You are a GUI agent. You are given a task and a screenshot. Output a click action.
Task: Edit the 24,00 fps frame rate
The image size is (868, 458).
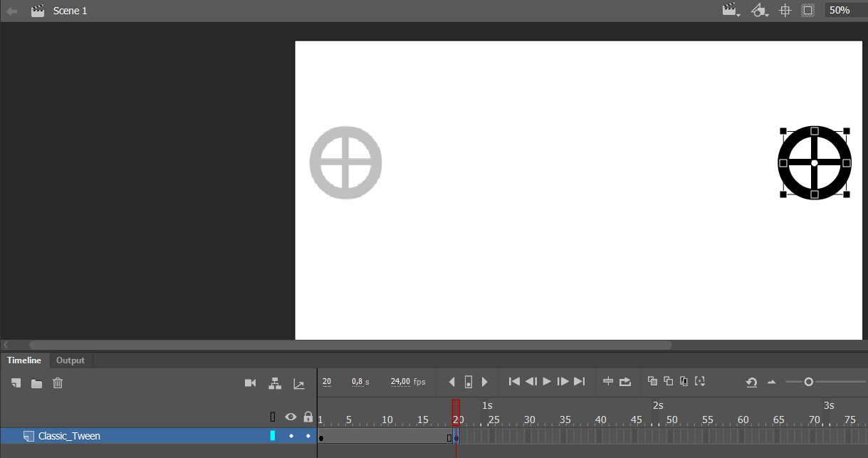[401, 382]
